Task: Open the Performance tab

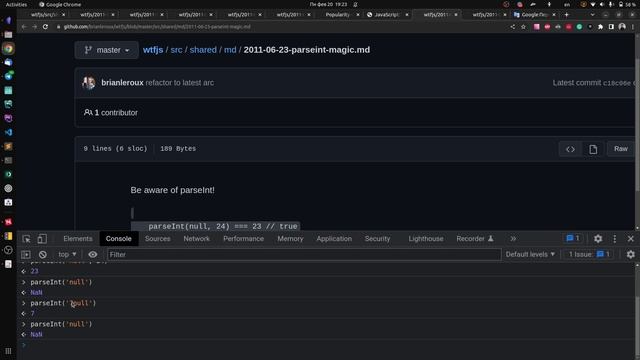Action: pyautogui.click(x=243, y=239)
